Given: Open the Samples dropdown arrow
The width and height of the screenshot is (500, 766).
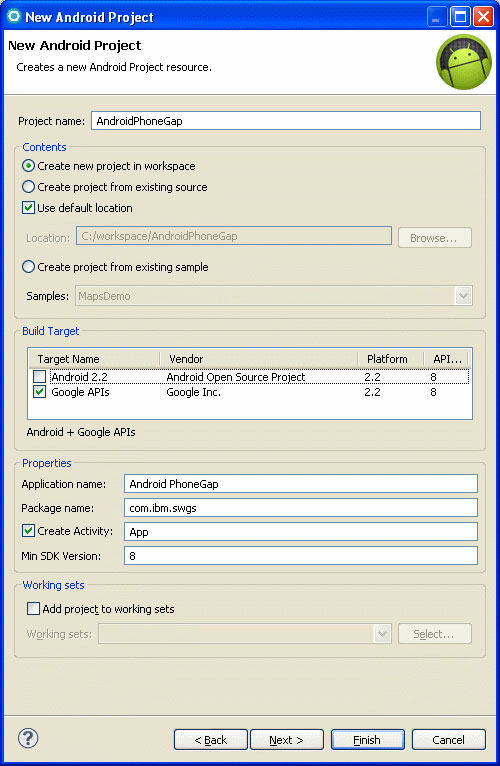Looking at the screenshot, I should pyautogui.click(x=463, y=296).
